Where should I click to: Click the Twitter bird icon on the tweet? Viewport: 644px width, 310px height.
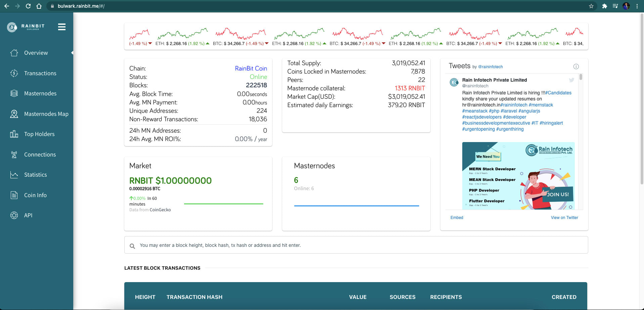coord(571,80)
